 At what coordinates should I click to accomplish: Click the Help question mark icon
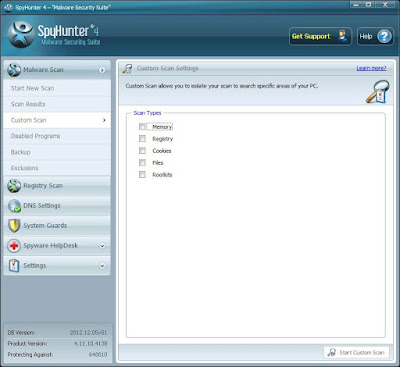click(384, 36)
